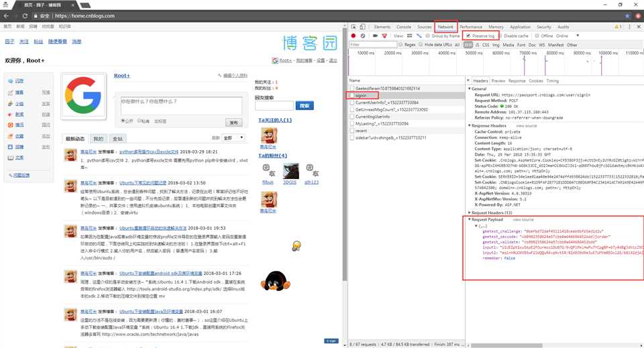The height and width of the screenshot is (348, 644).
Task: Toggle the red filter funnel icon
Action: click(384, 36)
